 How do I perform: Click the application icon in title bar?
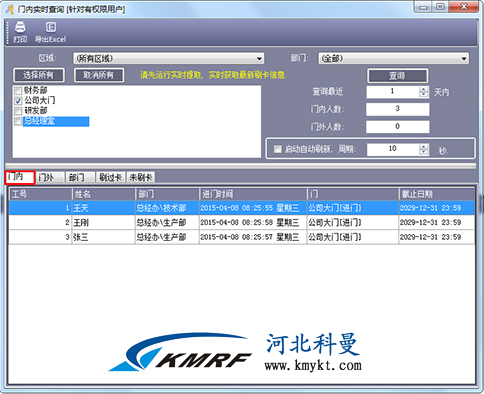click(x=10, y=9)
